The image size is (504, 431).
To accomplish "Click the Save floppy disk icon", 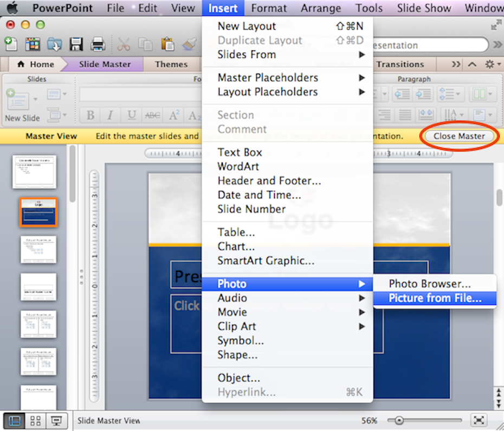I will coord(76,44).
